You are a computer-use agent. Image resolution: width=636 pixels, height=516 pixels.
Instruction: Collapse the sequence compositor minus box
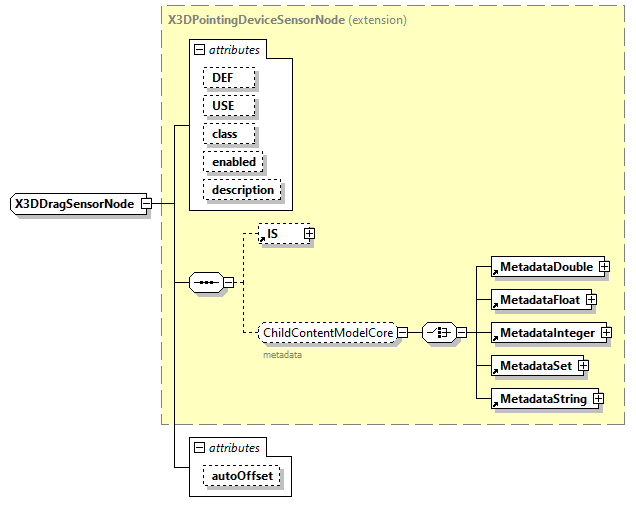228,282
